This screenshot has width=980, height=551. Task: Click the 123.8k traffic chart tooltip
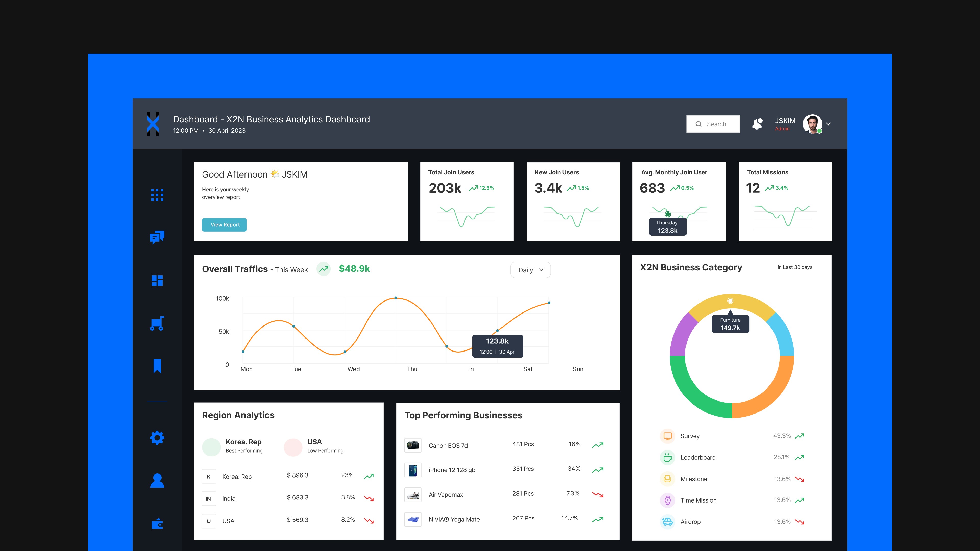(498, 346)
